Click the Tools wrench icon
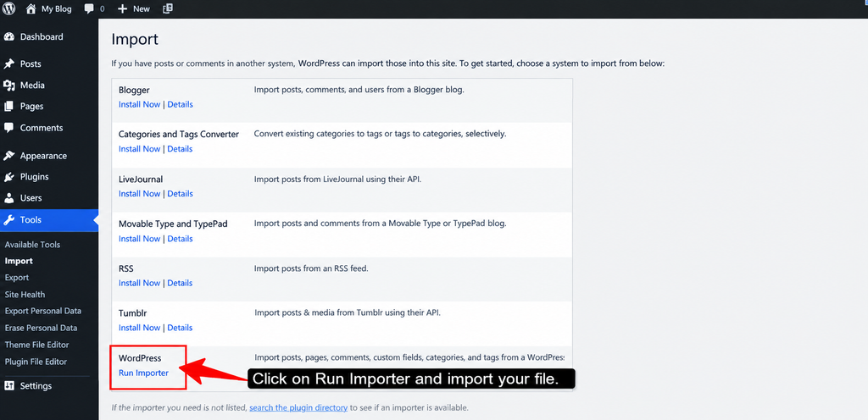This screenshot has height=420, width=868. [x=8, y=220]
